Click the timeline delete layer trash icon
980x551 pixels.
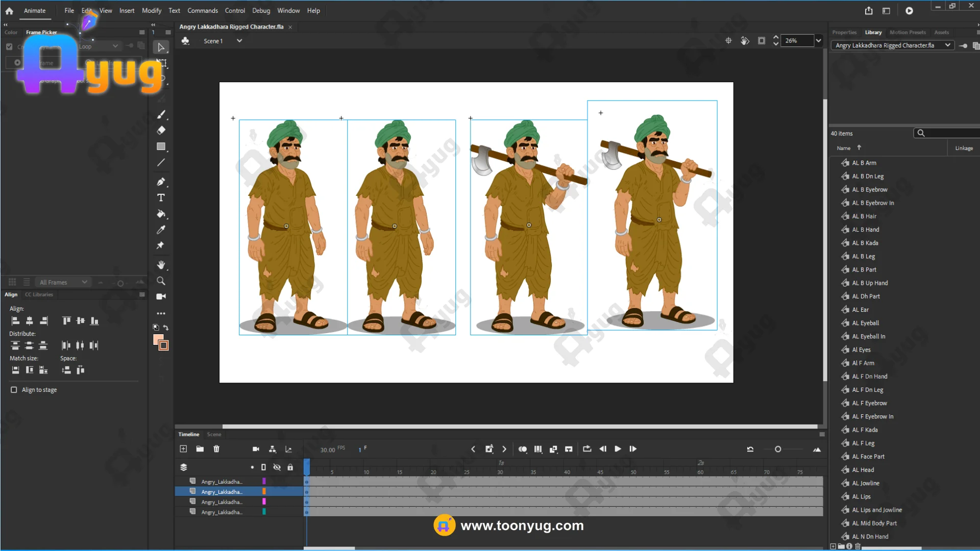(216, 449)
